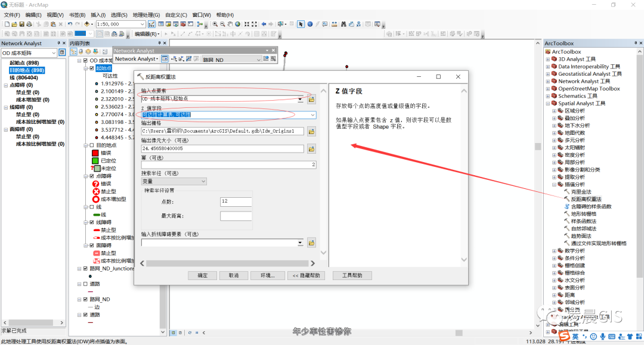Toggle 路网_ND layer checkbox

[x=85, y=300]
